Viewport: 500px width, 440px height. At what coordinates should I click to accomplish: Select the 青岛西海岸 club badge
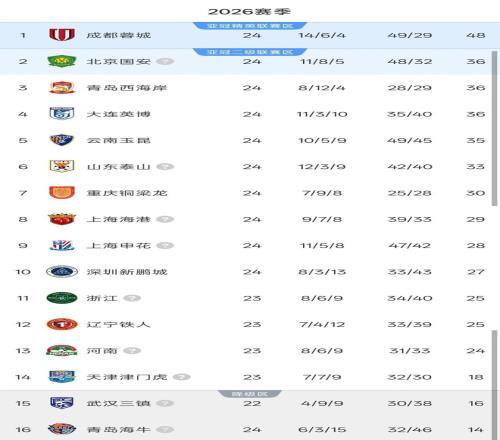62,88
